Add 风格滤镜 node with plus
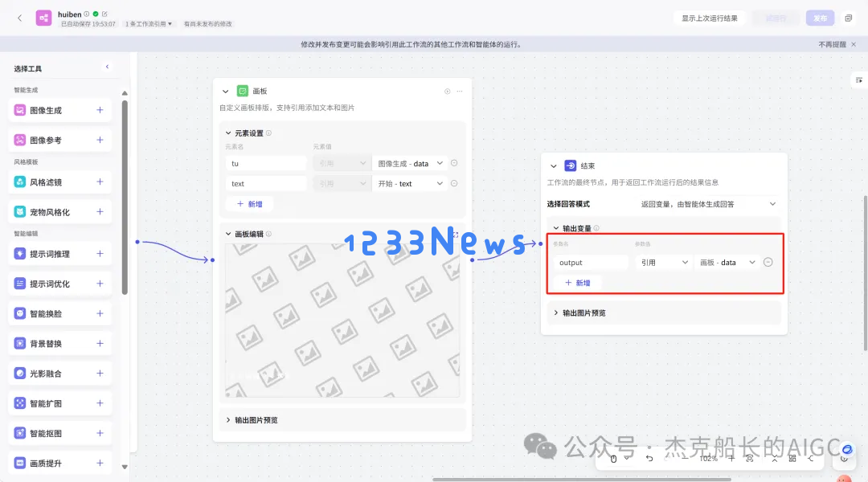This screenshot has height=482, width=868. click(100, 182)
